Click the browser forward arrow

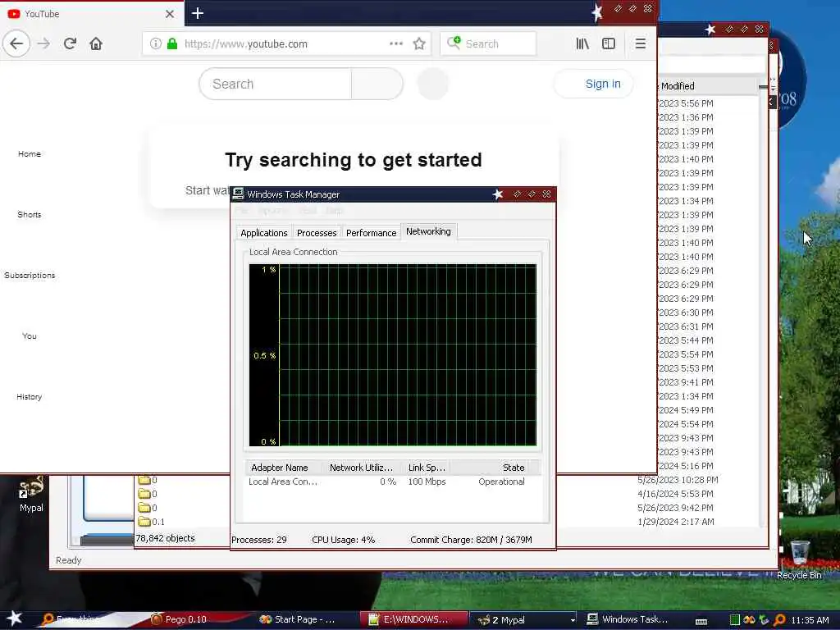tap(44, 43)
